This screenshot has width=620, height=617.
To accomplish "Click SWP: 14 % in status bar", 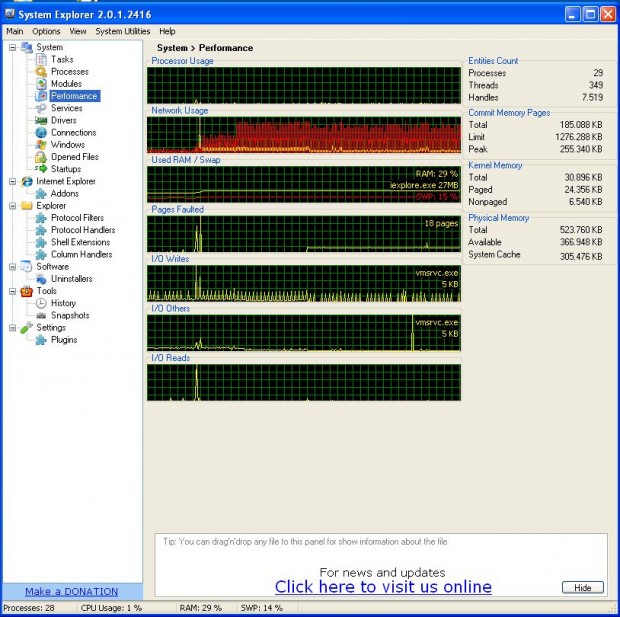I will pyautogui.click(x=261, y=608).
